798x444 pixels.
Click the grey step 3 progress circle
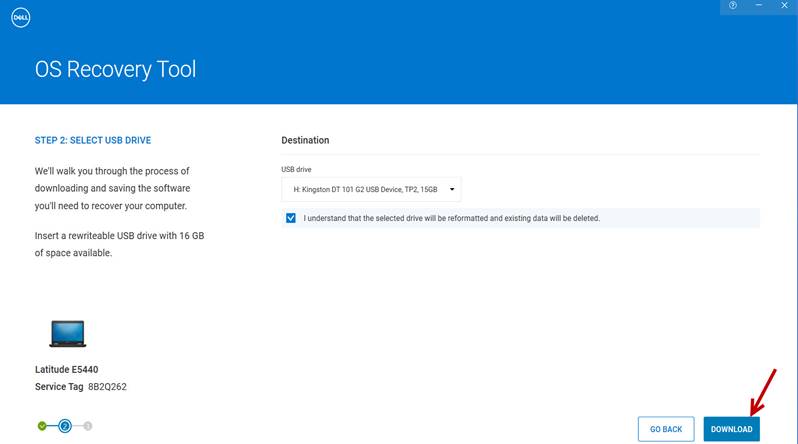(88, 426)
